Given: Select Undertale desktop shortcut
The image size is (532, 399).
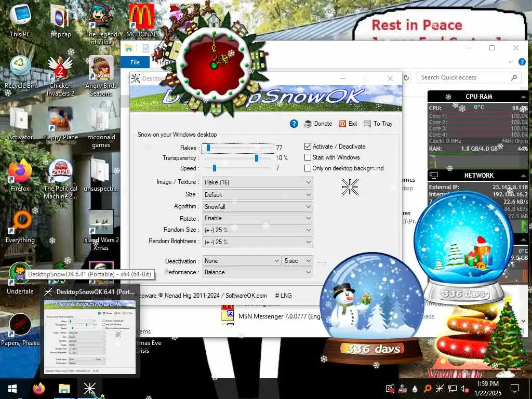Looking at the screenshot, I should point(20,278).
